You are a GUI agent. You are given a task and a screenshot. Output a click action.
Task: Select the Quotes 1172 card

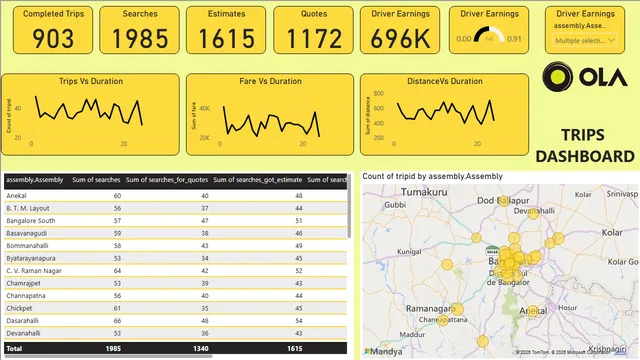313,30
